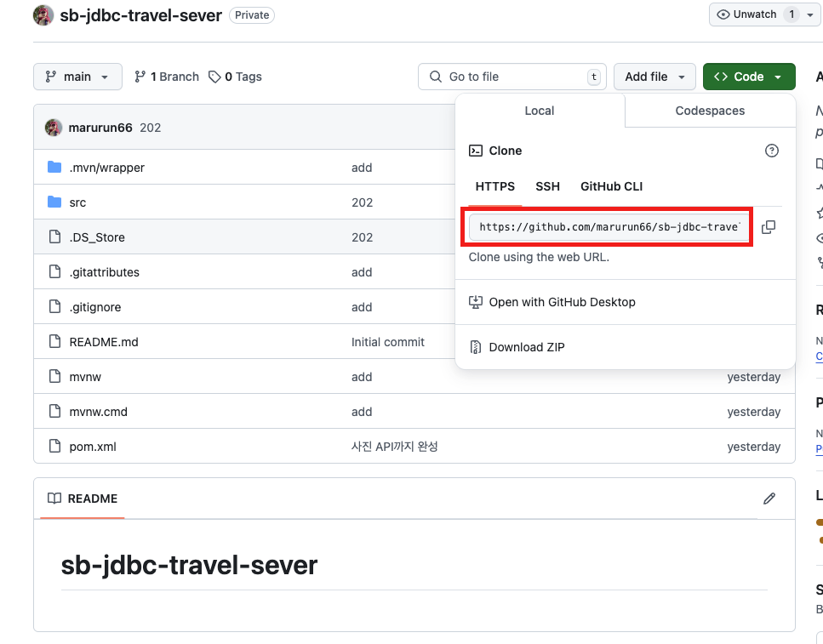Switch to the Codespaces tab
Image resolution: width=823 pixels, height=644 pixels.
coord(710,111)
